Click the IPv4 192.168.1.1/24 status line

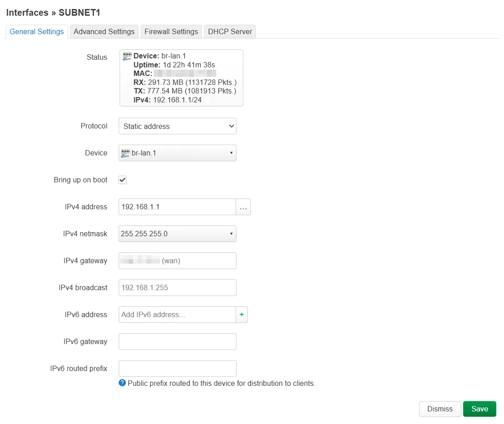[x=167, y=100]
